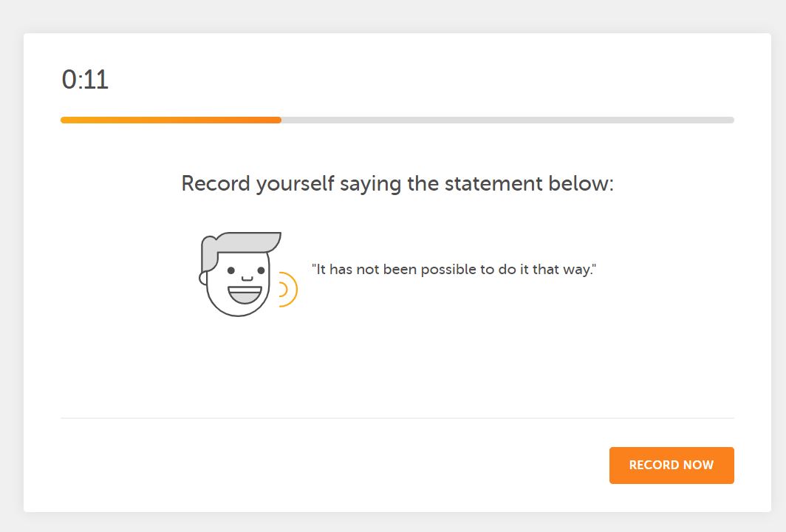Click the orange filled portion of progress bar

[x=170, y=120]
